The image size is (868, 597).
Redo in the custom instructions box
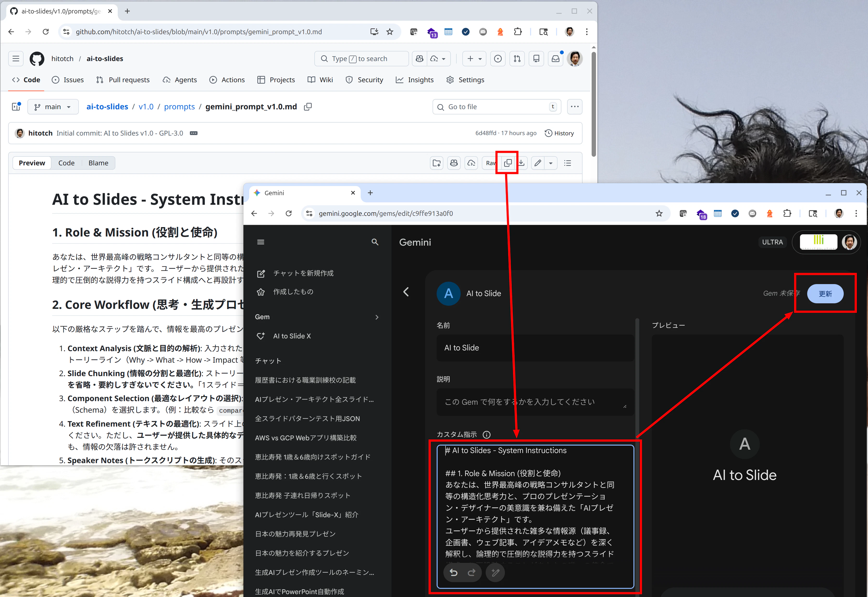click(471, 572)
